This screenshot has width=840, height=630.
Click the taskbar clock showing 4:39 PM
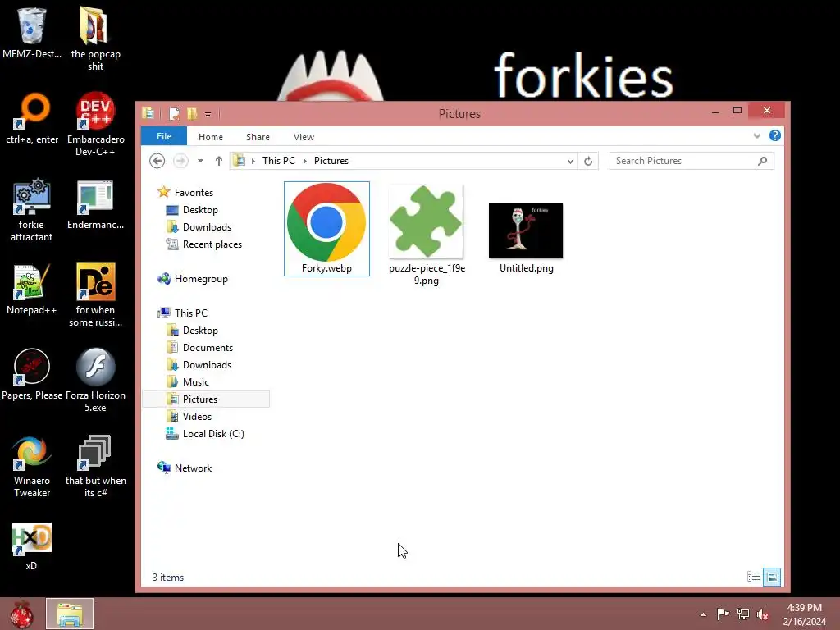tap(804, 614)
